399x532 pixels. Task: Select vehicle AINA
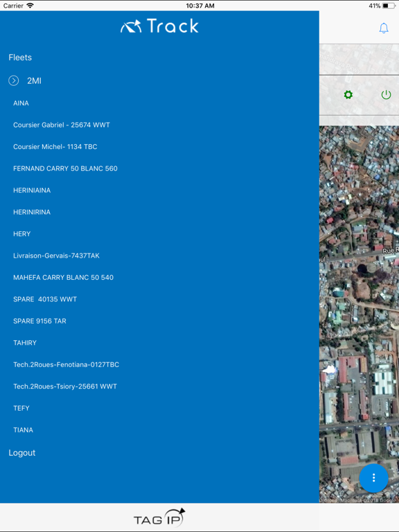tap(21, 103)
